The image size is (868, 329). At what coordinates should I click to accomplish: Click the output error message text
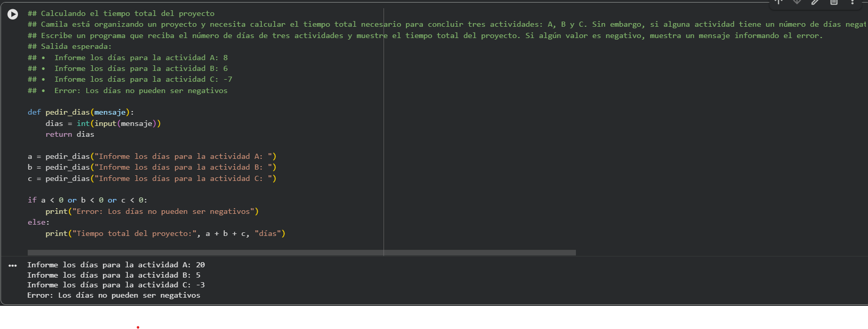point(113,295)
